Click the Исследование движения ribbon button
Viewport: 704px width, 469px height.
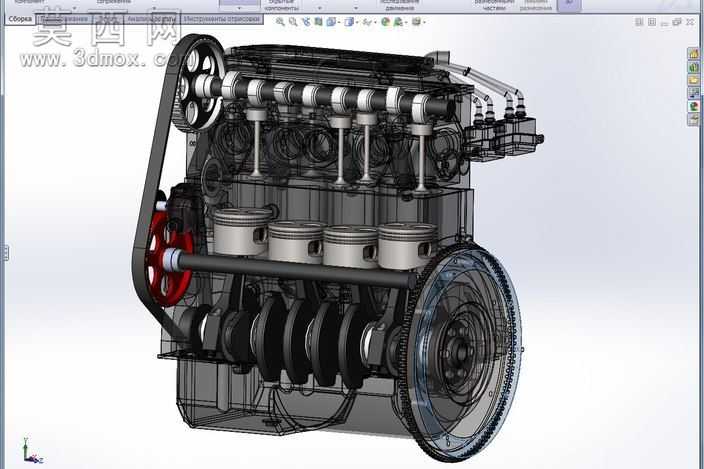399,5
